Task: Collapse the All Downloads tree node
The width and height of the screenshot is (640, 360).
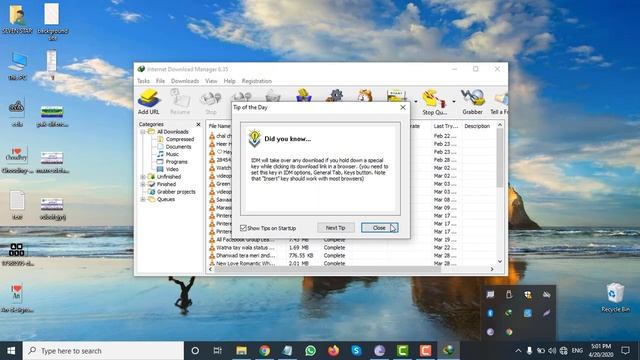Action: point(143,132)
